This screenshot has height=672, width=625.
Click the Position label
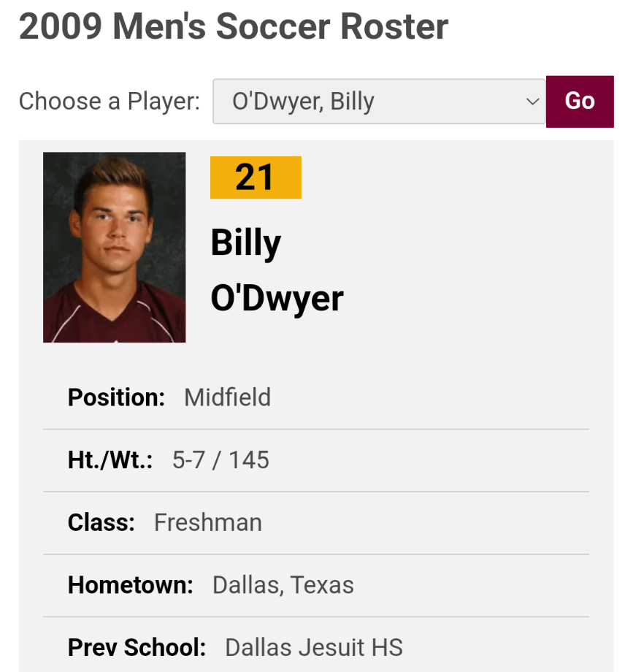click(x=116, y=397)
